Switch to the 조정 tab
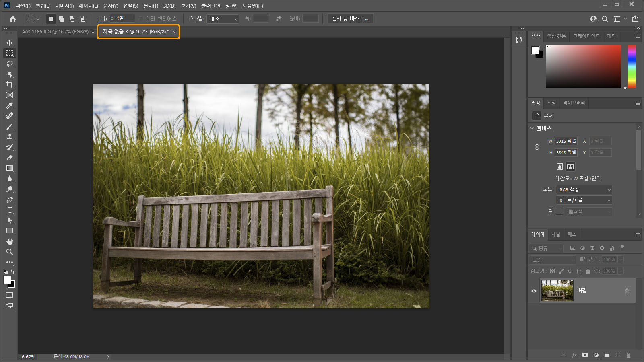 pyautogui.click(x=551, y=103)
